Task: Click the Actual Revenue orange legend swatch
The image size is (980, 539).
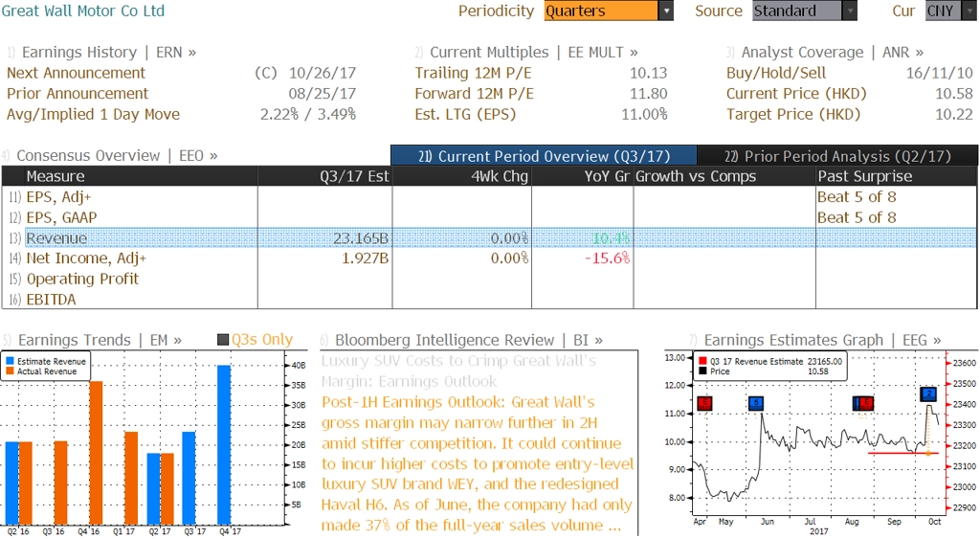Action: coord(10,371)
